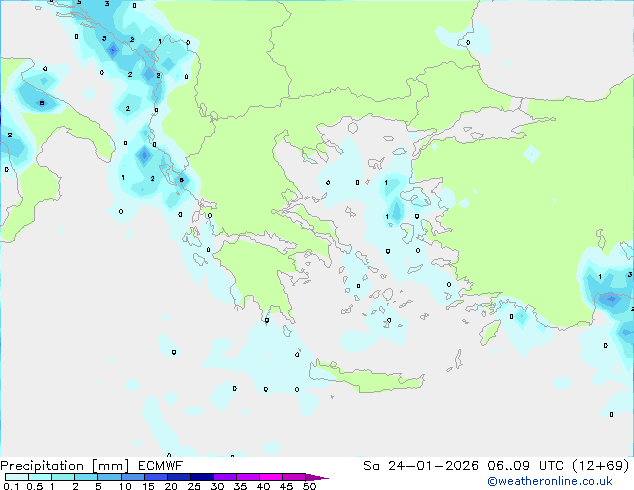Click the legend swatch between 0.5 and 1
The width and height of the screenshot is (634, 490).
(x=40, y=477)
